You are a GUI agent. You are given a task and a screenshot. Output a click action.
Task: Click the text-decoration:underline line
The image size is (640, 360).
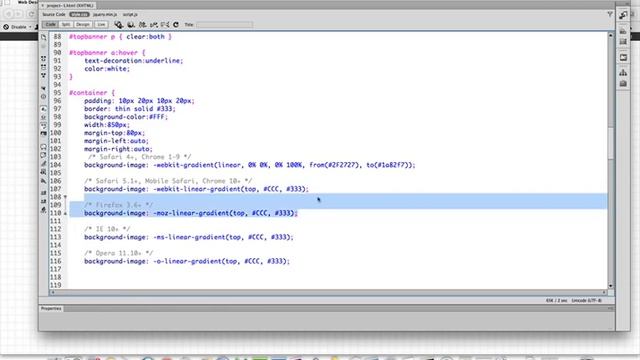134,61
